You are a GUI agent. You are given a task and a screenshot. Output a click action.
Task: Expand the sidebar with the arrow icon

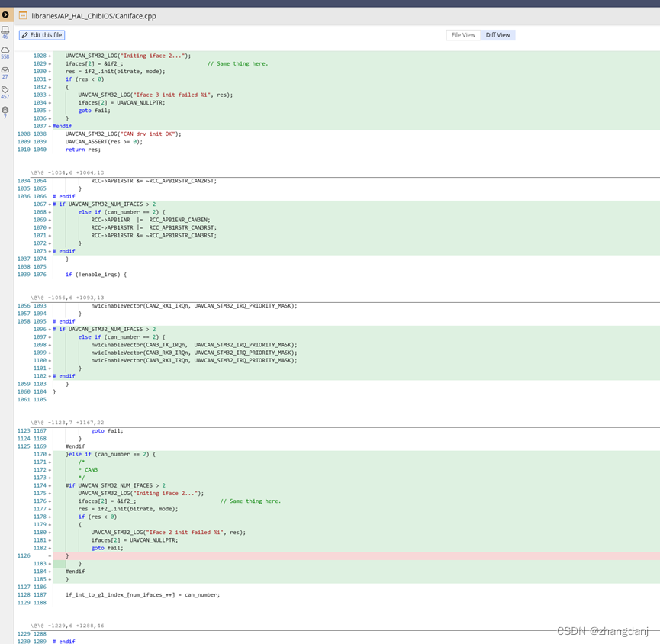click(5, 14)
